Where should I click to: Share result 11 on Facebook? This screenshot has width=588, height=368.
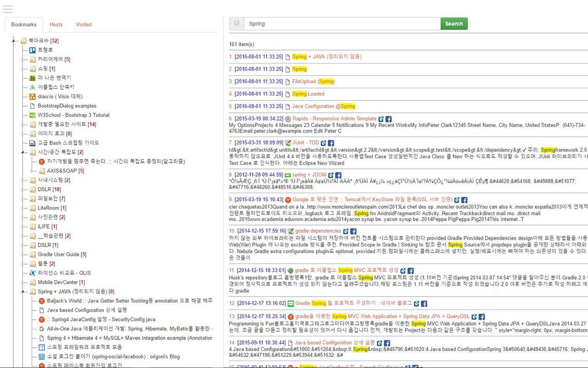(x=411, y=271)
